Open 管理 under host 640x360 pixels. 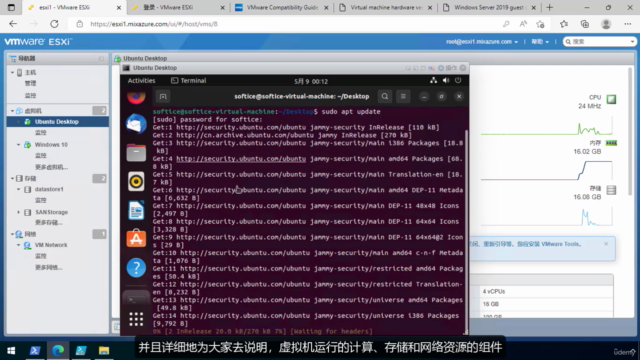pos(30,83)
